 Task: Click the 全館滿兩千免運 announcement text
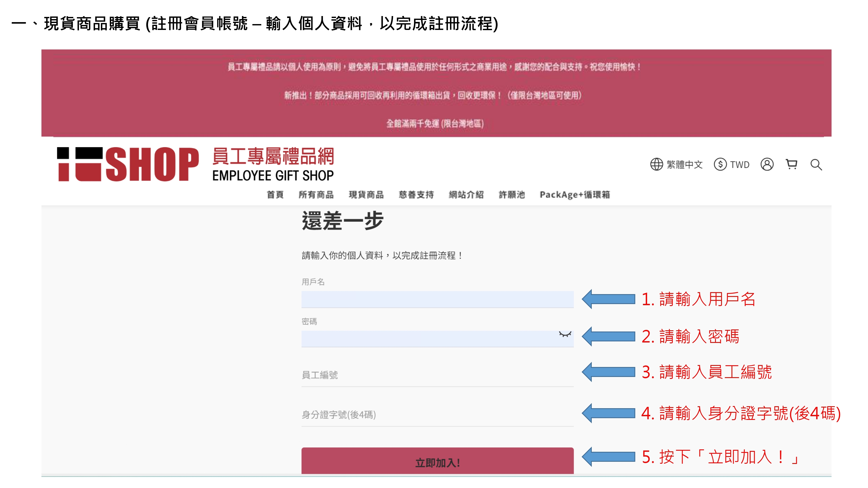coord(435,124)
